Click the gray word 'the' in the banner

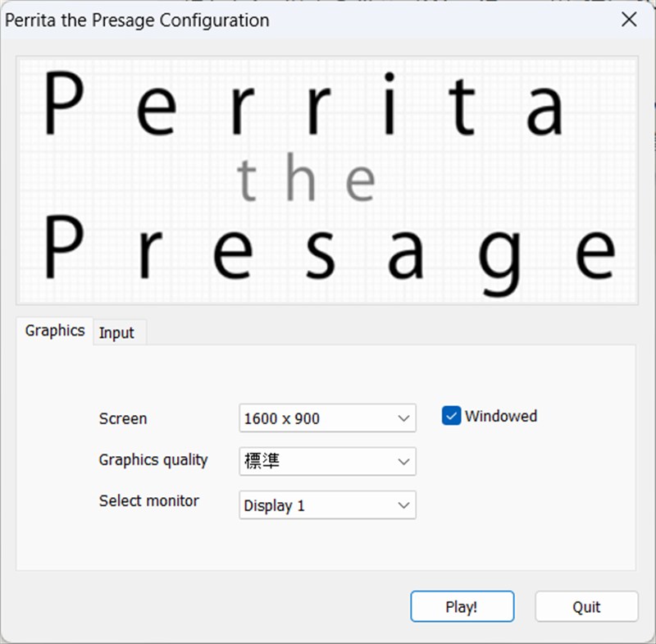pyautogui.click(x=307, y=180)
